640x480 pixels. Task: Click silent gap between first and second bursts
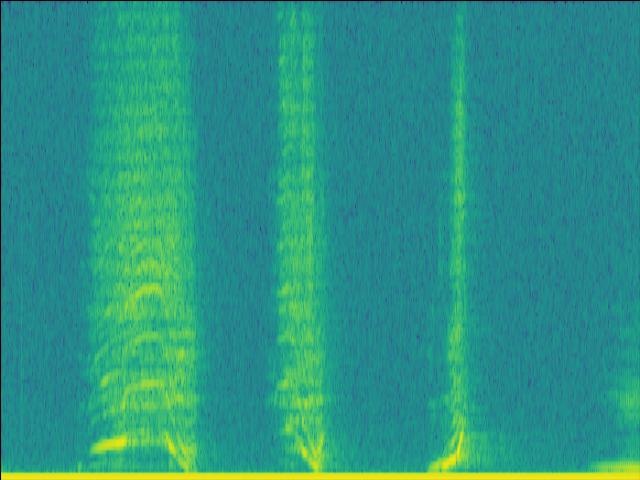(x=232, y=240)
